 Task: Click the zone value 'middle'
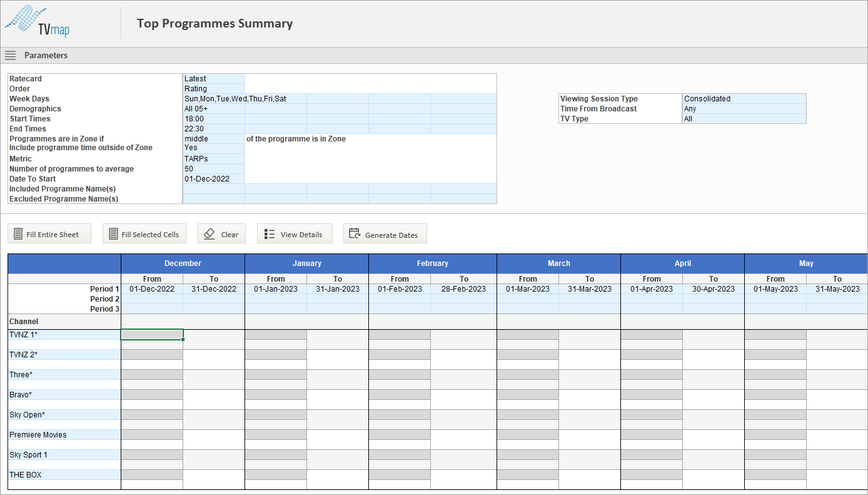pos(214,139)
